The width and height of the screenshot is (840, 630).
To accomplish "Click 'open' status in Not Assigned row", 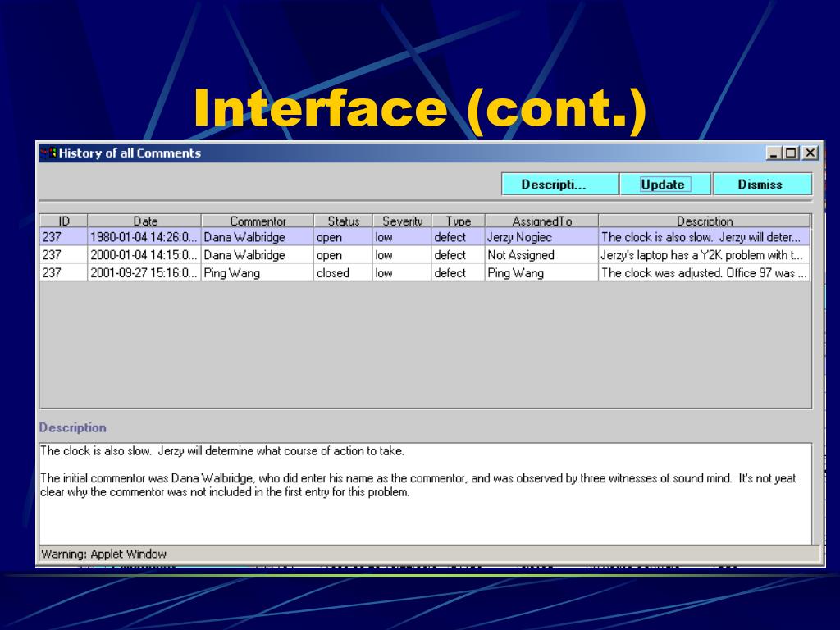I will [343, 255].
